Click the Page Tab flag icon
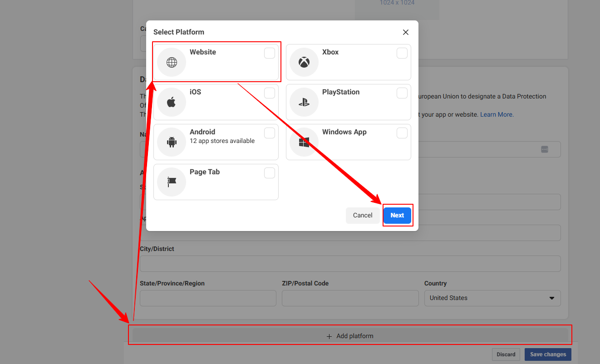 (x=172, y=182)
